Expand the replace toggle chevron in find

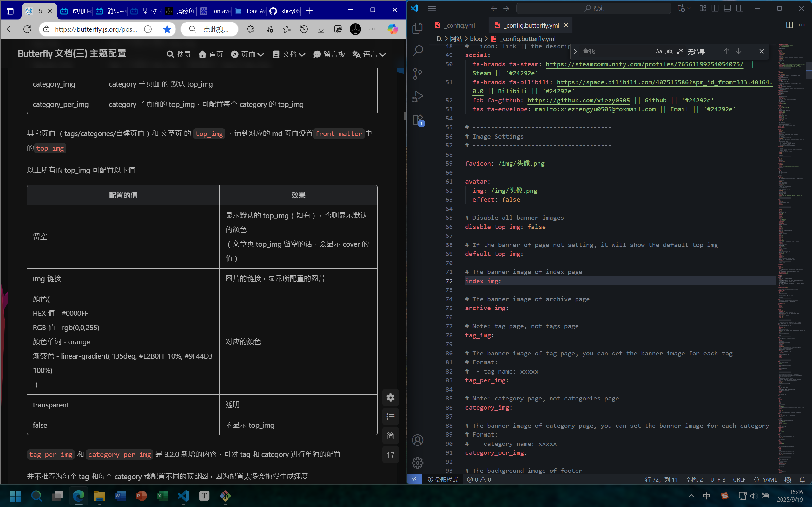pos(575,51)
